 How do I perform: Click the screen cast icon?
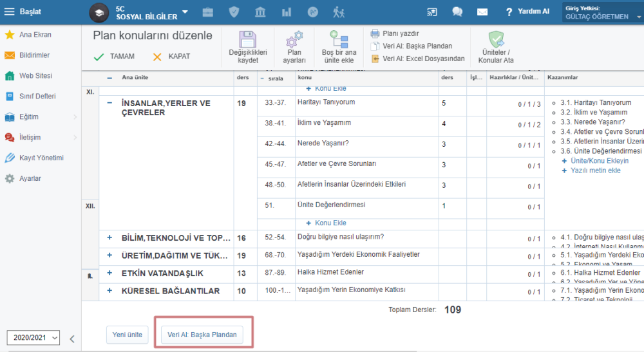point(432,12)
